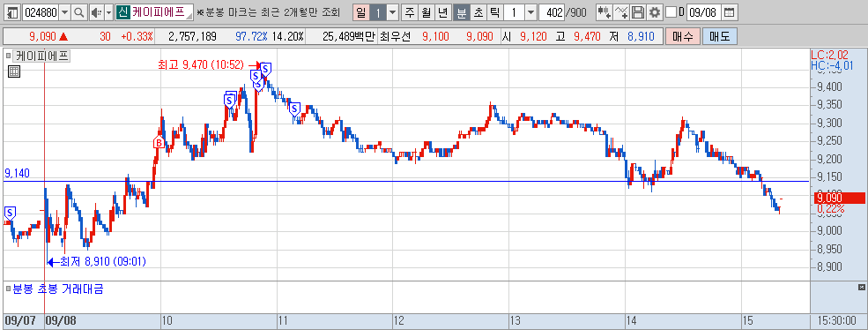
Task: Click the date field 09/08
Action: pyautogui.click(x=703, y=11)
